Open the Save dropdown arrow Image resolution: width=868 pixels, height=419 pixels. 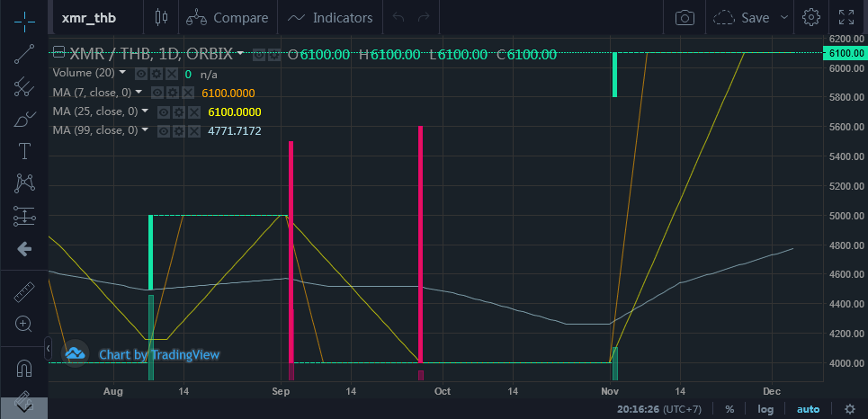(x=783, y=18)
